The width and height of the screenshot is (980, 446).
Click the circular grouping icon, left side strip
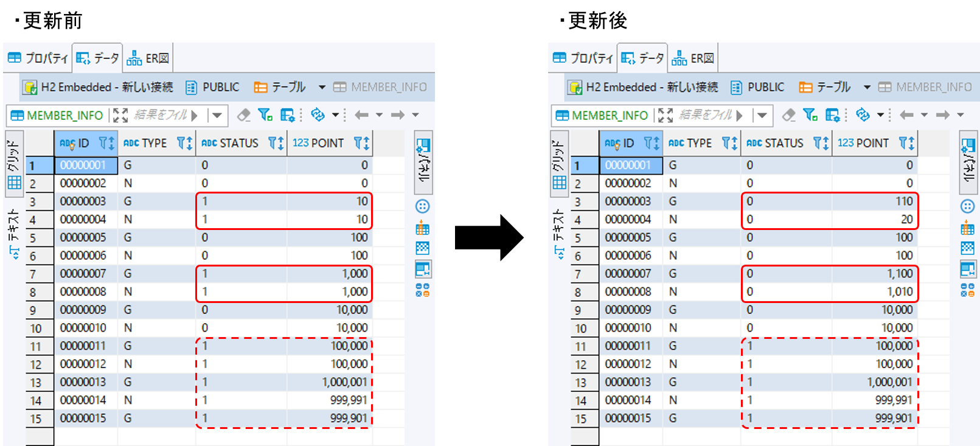pos(423,206)
